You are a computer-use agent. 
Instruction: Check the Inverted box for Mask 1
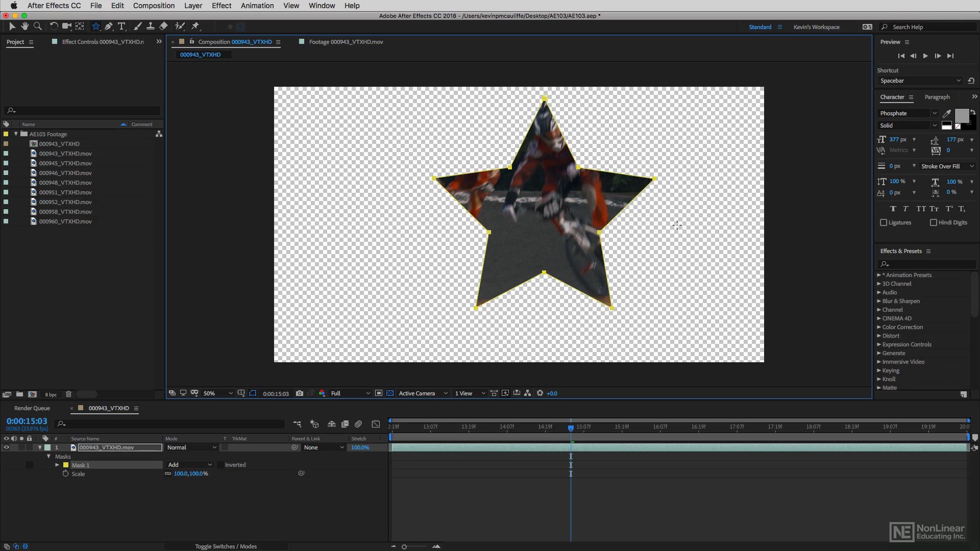(x=220, y=465)
